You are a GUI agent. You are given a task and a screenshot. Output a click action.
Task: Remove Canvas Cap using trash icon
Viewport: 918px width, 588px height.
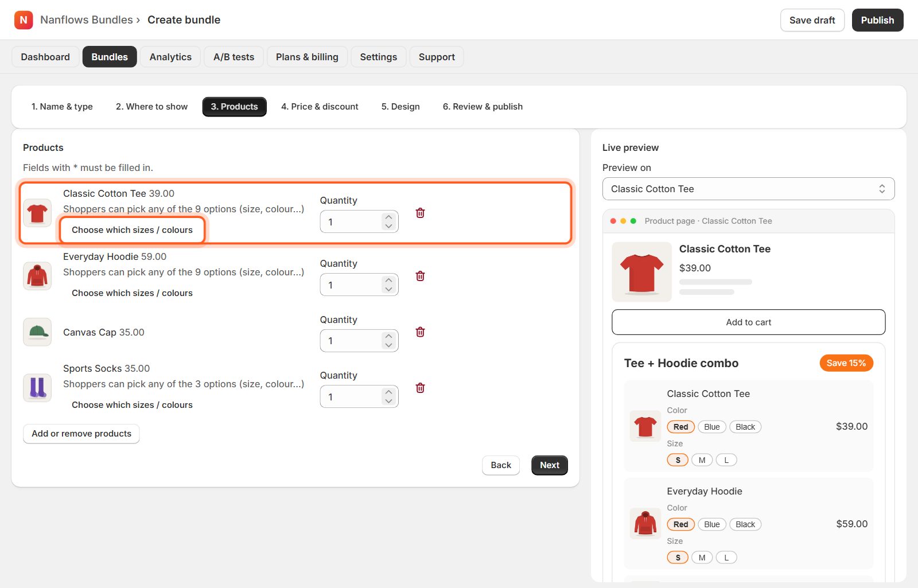[420, 332]
